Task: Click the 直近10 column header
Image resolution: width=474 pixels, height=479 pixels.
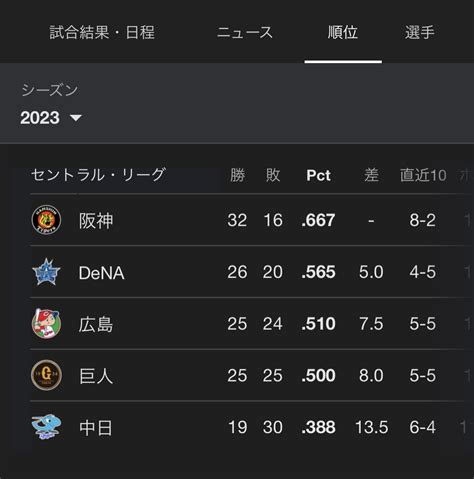Action: click(423, 175)
